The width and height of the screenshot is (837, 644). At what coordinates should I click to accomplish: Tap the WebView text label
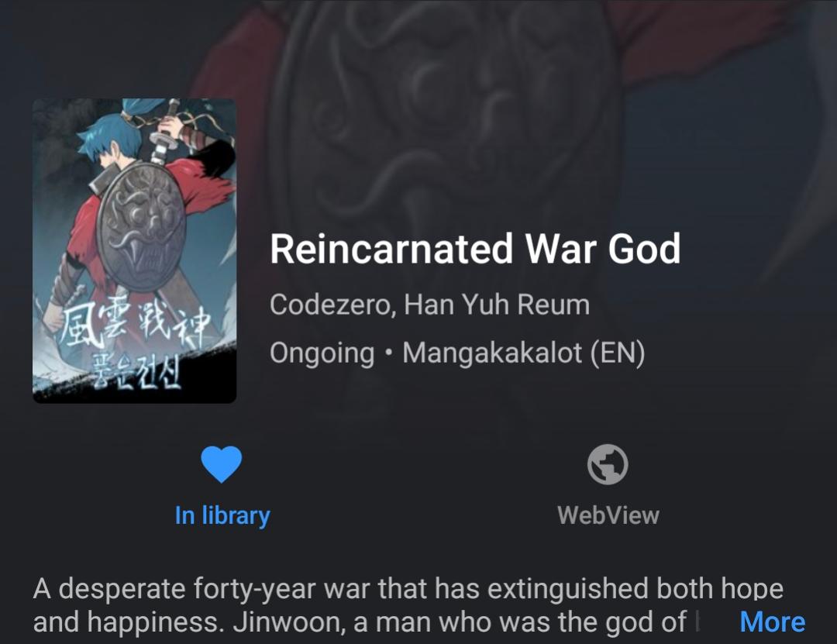pyautogui.click(x=608, y=516)
